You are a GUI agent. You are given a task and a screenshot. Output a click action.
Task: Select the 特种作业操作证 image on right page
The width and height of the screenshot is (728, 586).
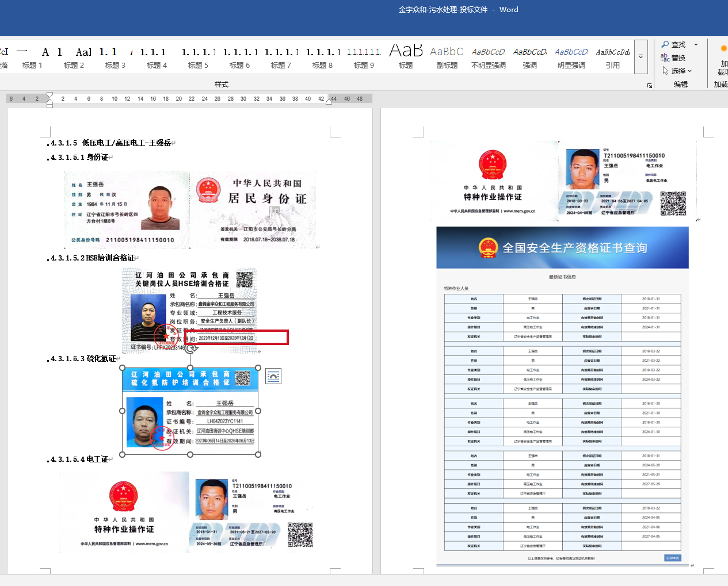point(563,181)
